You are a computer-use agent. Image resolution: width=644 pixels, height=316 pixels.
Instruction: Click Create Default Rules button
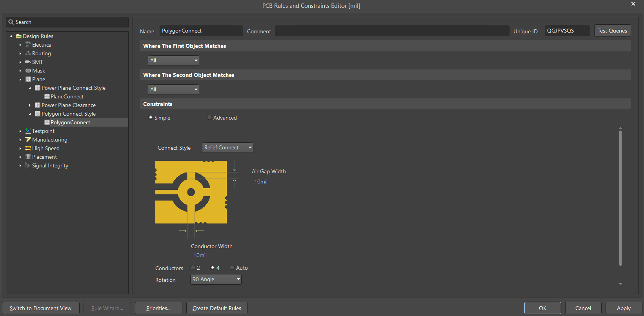[217, 308]
